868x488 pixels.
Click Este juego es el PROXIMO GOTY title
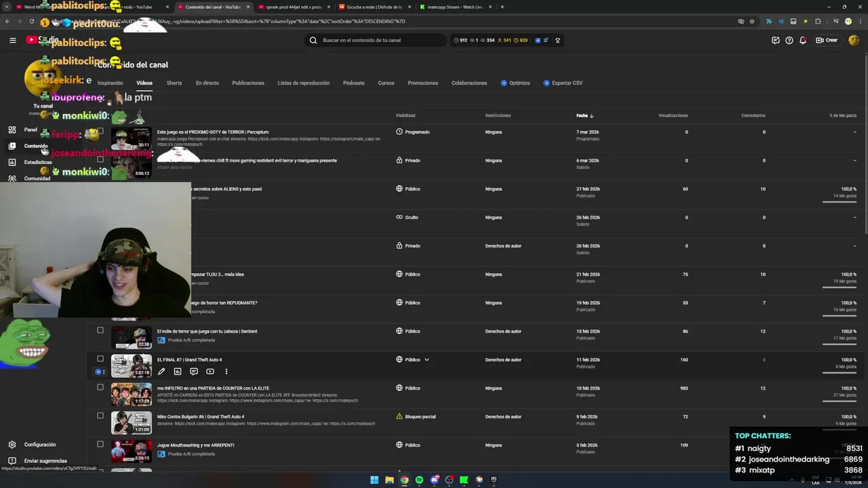pyautogui.click(x=213, y=132)
